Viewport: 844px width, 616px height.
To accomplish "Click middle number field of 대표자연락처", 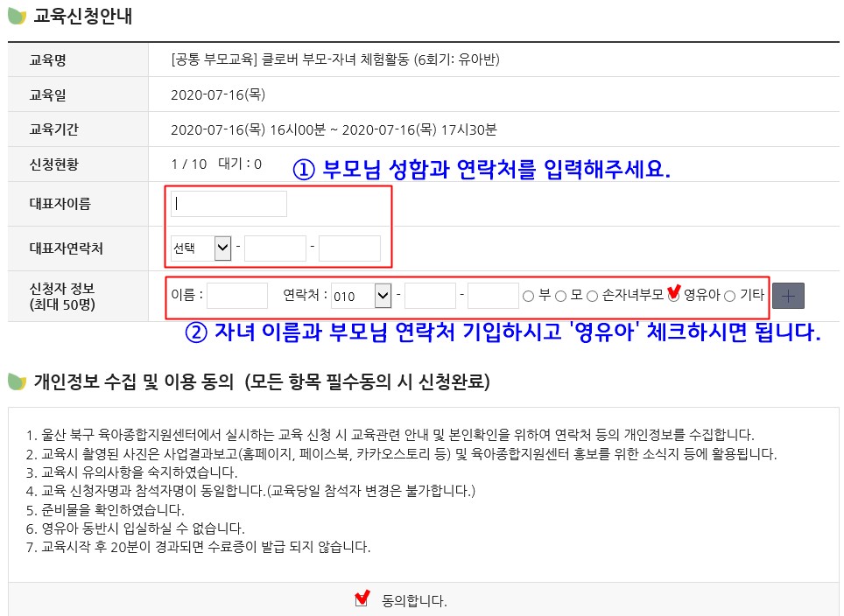I will pyautogui.click(x=275, y=248).
